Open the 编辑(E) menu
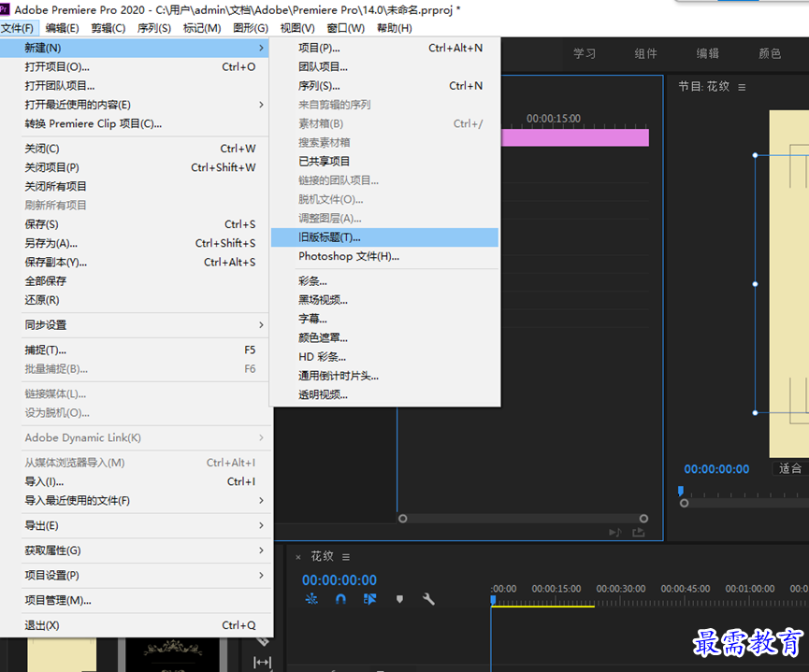This screenshot has width=809, height=672. pos(62,28)
